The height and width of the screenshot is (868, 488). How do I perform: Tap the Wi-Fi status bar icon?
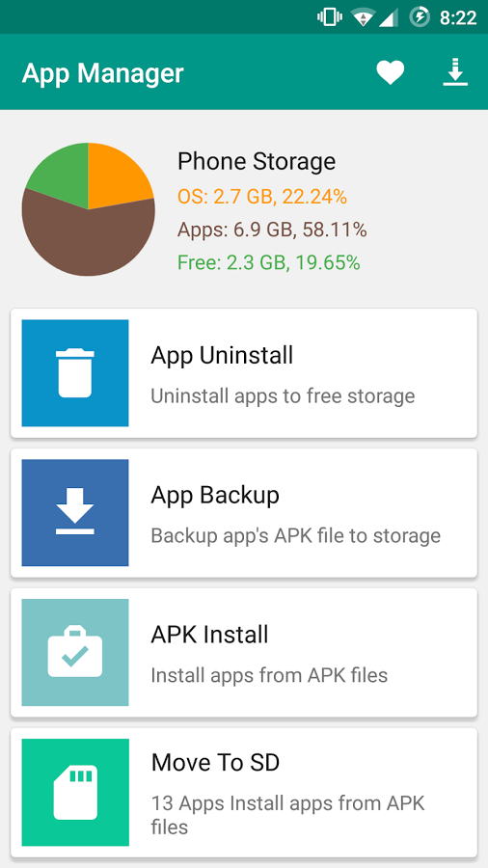click(x=363, y=17)
